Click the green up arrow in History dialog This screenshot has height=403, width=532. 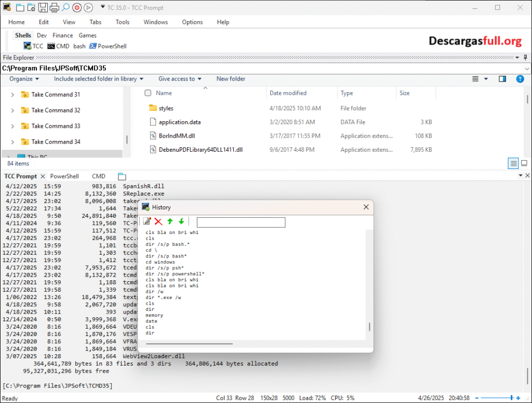coord(169,222)
